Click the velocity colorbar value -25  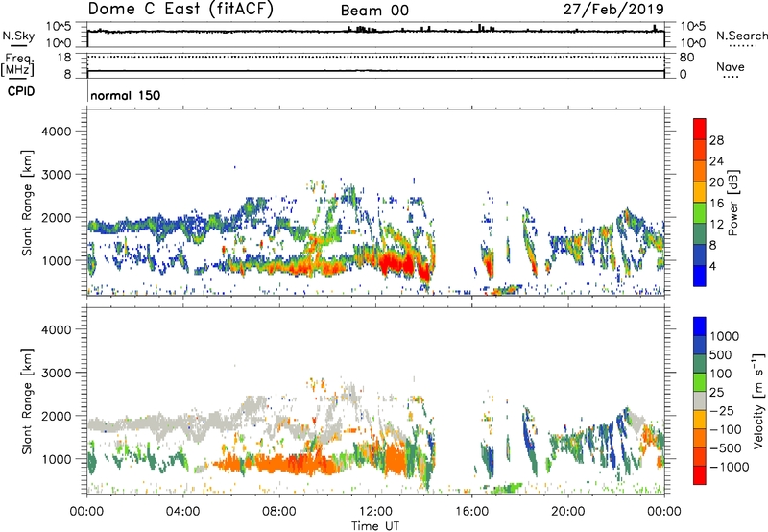tap(722, 410)
